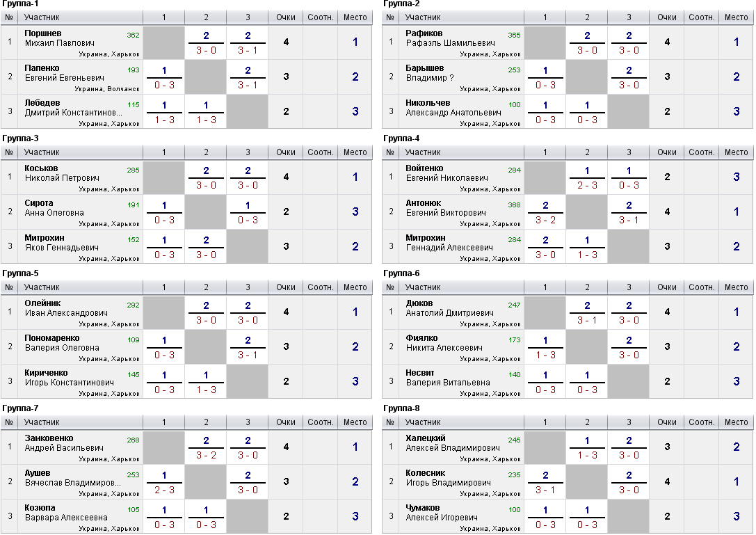Click Место column header in Группа-2
The width and height of the screenshot is (756, 535).
click(x=736, y=17)
